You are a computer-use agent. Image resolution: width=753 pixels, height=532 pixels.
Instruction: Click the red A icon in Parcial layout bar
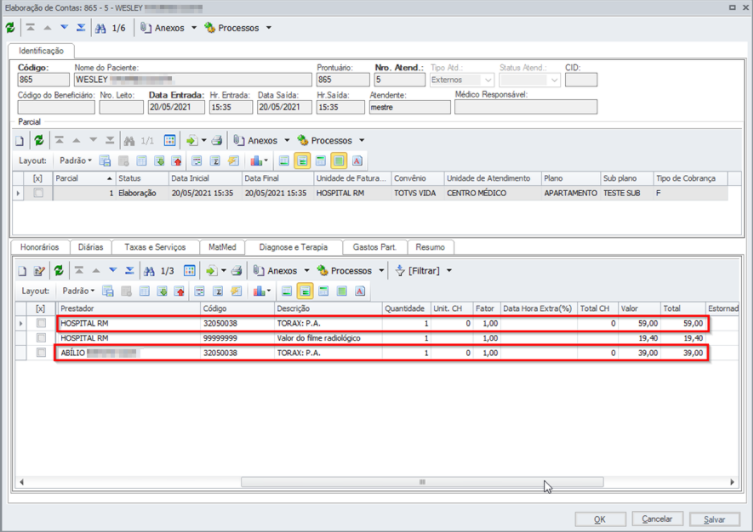[x=357, y=161]
